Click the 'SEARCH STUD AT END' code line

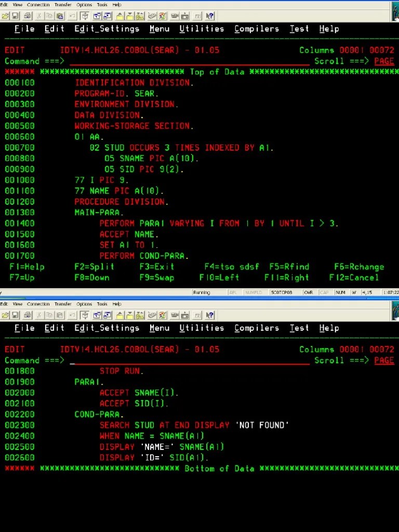coord(194,425)
